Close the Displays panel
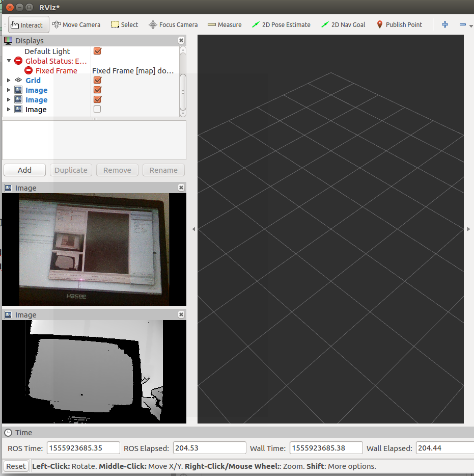 tap(181, 40)
